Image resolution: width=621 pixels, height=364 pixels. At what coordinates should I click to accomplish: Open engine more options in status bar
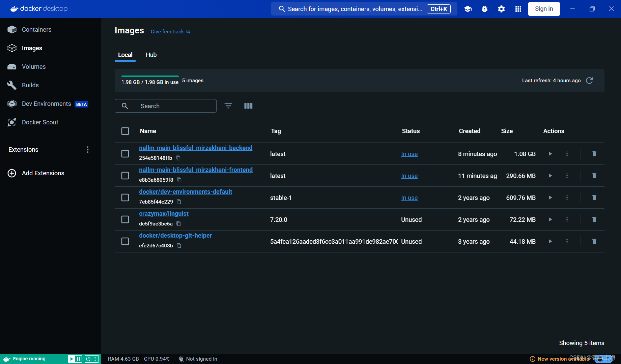point(95,359)
